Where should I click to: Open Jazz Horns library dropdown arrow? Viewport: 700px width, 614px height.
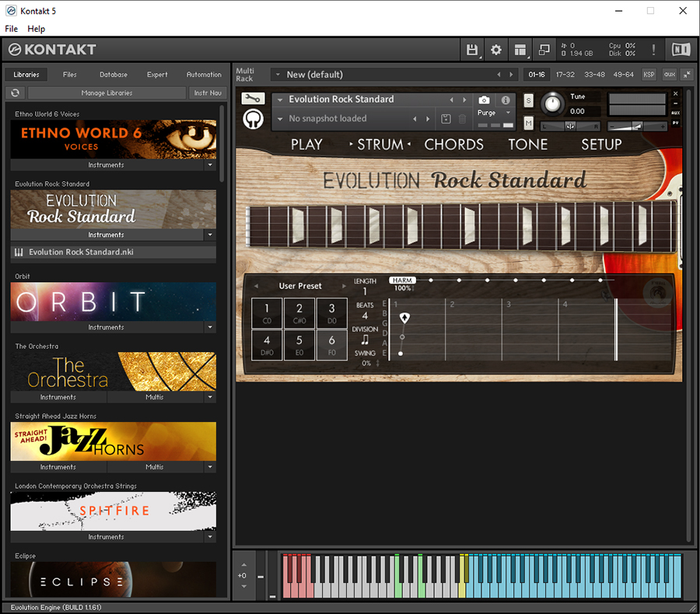pos(210,467)
